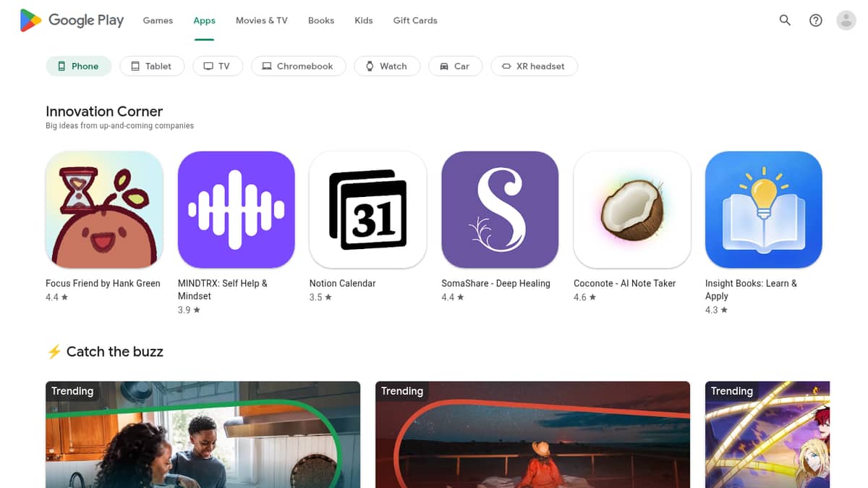Click 'Big ideas from up-and-coming companies' subtitle

tap(120, 126)
